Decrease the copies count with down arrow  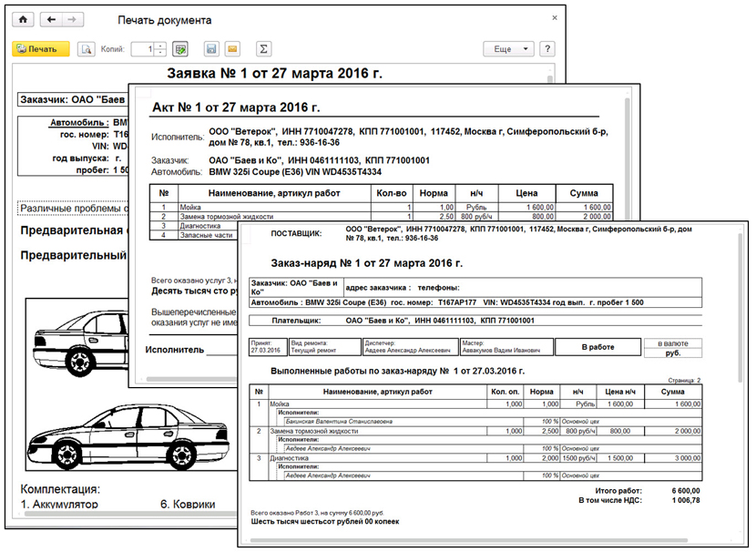160,53
